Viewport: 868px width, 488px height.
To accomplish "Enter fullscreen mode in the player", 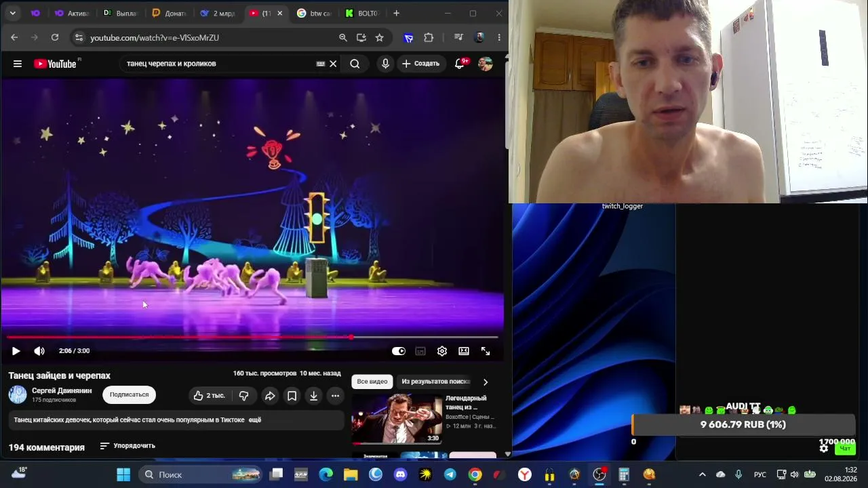I will (x=486, y=351).
